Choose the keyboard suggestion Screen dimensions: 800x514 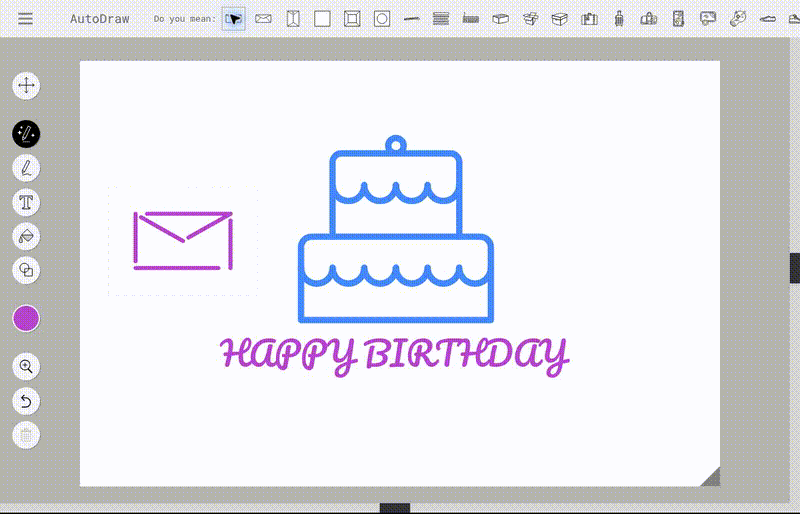(x=470, y=19)
